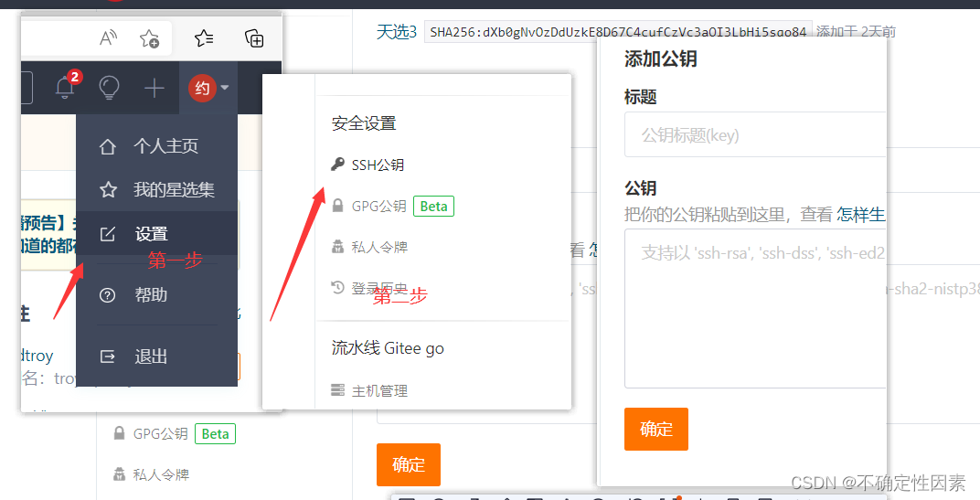Click the star icon beside 我的星选集

(108, 190)
